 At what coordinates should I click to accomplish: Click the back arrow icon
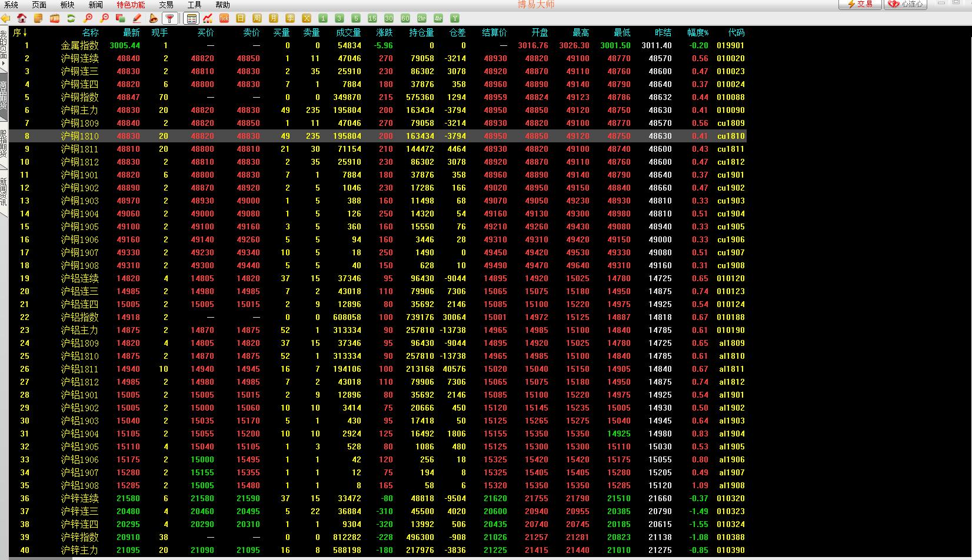tap(6, 18)
